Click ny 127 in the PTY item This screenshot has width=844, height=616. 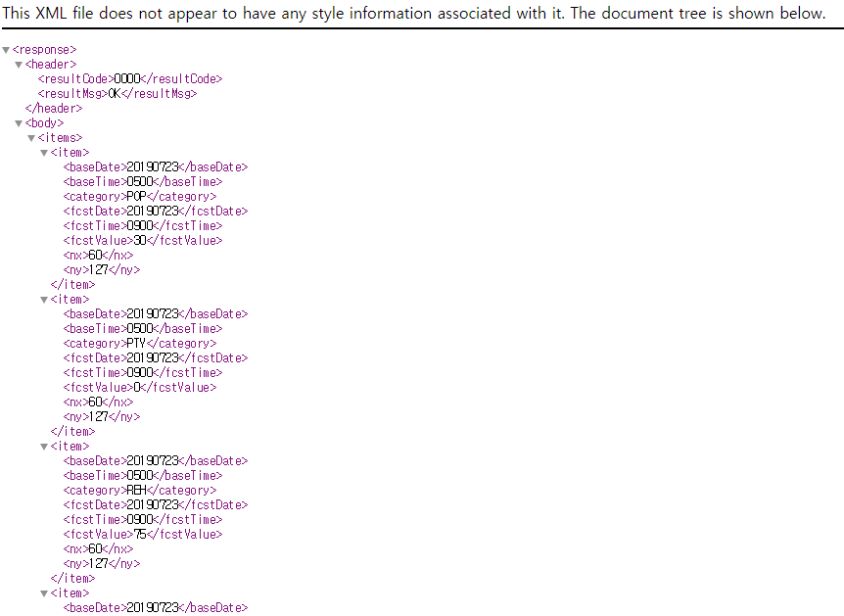(102, 417)
